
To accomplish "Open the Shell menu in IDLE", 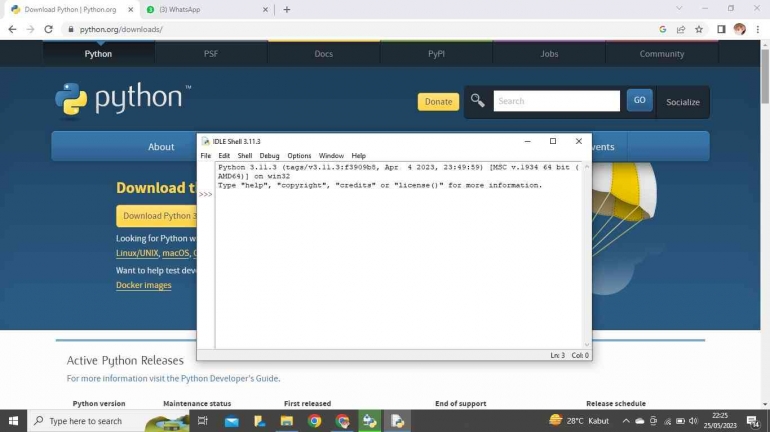I will coord(245,156).
